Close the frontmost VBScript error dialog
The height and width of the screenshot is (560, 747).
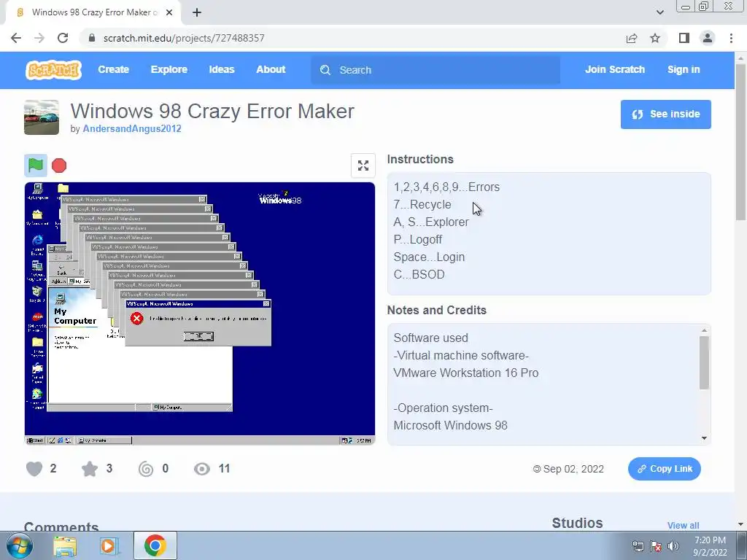266,304
